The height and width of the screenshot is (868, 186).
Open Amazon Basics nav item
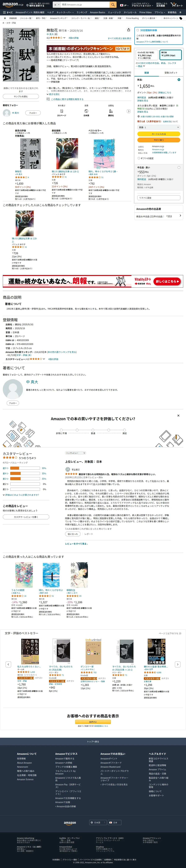[97, 12]
